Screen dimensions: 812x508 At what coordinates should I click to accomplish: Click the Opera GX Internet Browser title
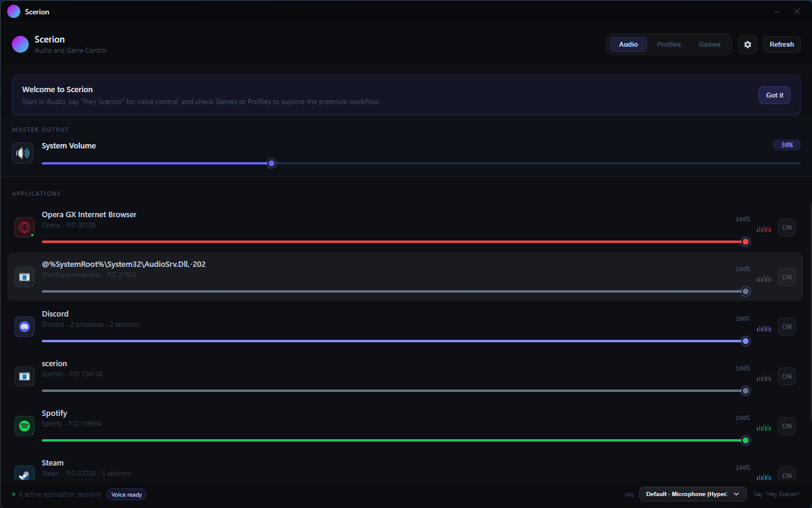pos(89,214)
